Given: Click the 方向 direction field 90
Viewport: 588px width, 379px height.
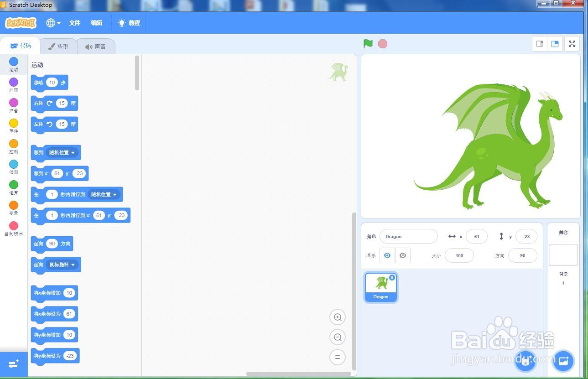Looking at the screenshot, I should tap(523, 255).
